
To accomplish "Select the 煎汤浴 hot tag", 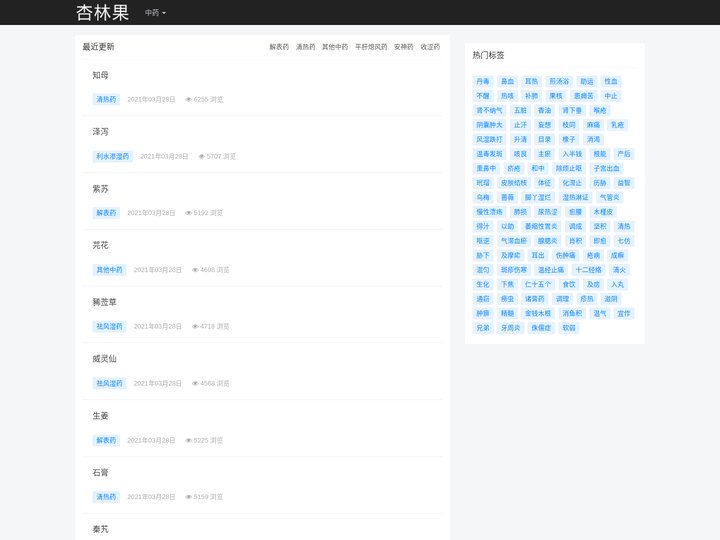I will (559, 81).
